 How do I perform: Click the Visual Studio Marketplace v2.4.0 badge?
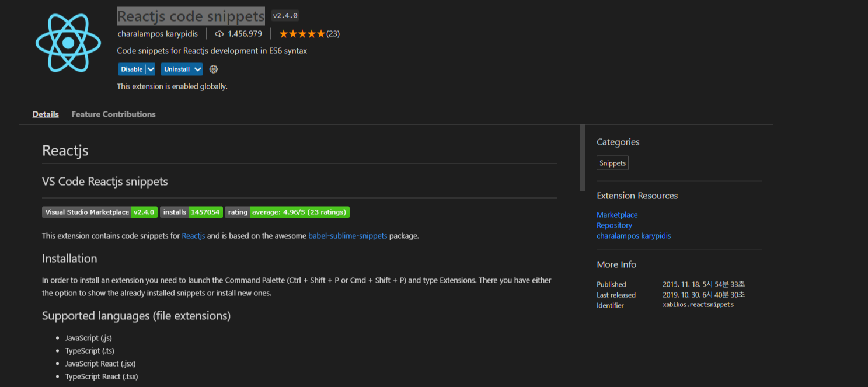click(x=100, y=212)
